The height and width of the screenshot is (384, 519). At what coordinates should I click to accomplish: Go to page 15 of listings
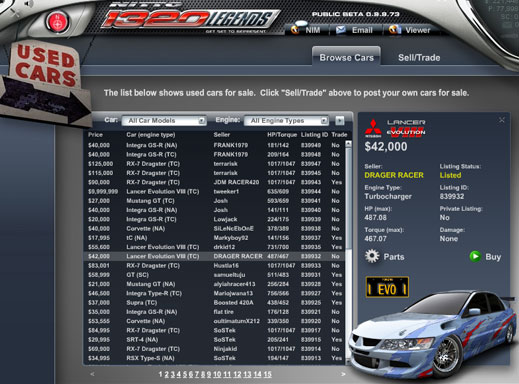(267, 374)
